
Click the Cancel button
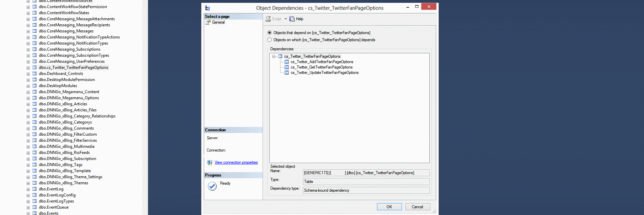click(418, 207)
